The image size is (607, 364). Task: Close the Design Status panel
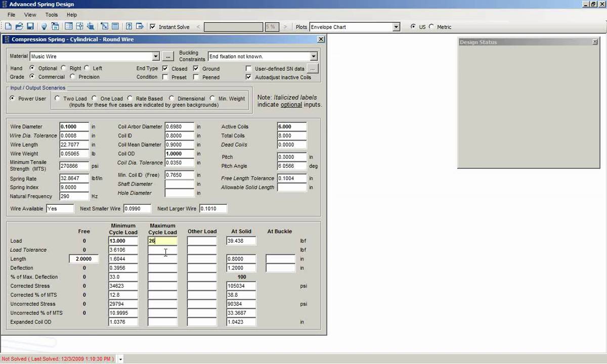pyautogui.click(x=595, y=42)
